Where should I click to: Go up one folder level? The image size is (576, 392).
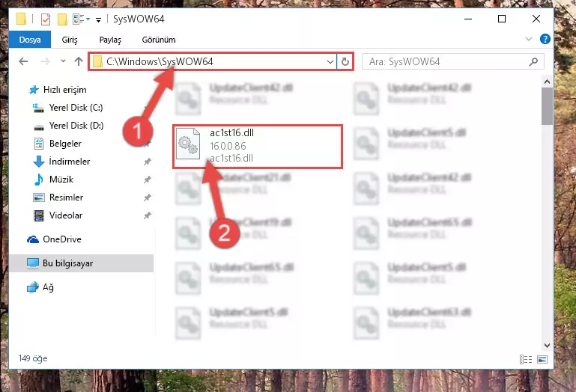pyautogui.click(x=78, y=61)
